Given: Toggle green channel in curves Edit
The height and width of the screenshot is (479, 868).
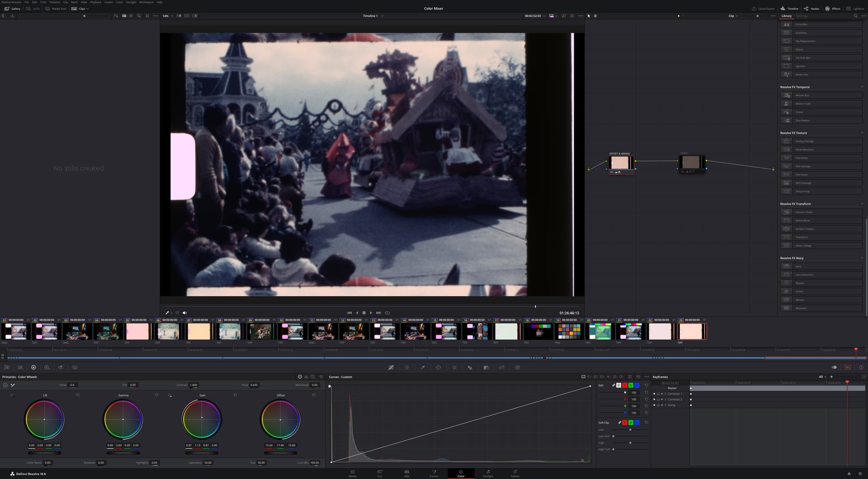Looking at the screenshot, I should coord(631,385).
